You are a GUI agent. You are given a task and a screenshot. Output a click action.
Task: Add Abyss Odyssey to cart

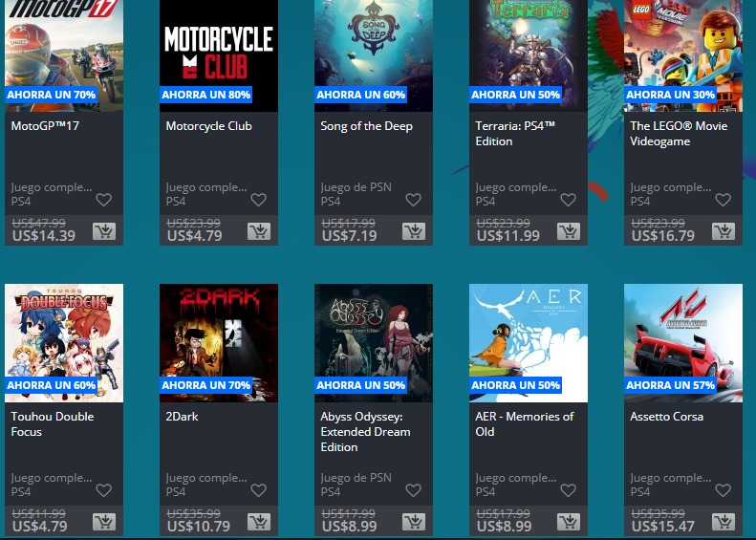[x=414, y=522]
